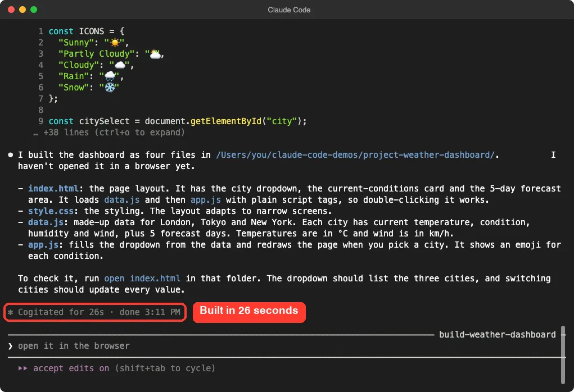Click the partly cloudy emoji icon

(155, 54)
